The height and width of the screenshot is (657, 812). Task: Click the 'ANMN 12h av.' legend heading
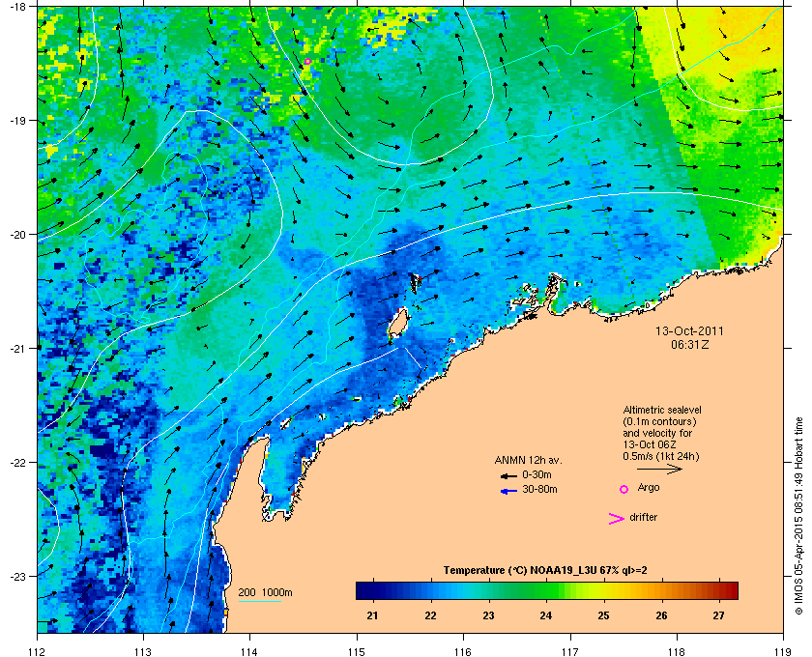click(528, 460)
